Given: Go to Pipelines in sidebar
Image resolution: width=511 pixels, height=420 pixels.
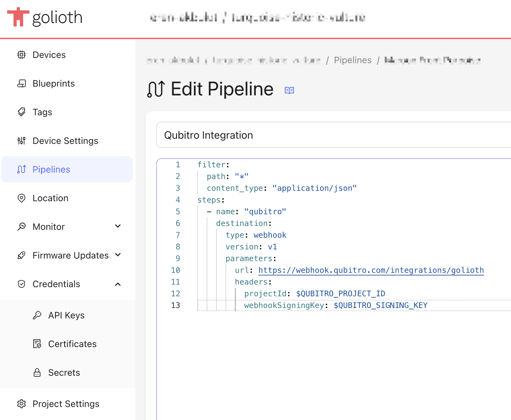Looking at the screenshot, I should (67, 169).
